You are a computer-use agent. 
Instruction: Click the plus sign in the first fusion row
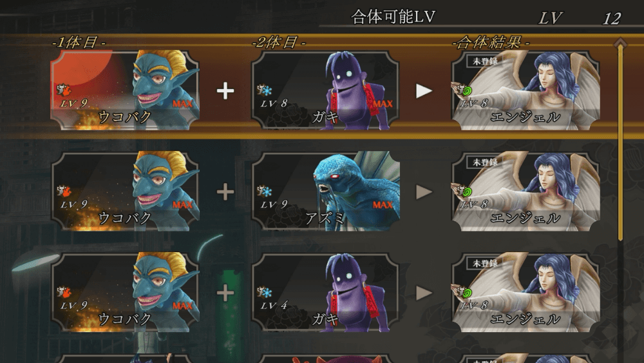coord(225,91)
